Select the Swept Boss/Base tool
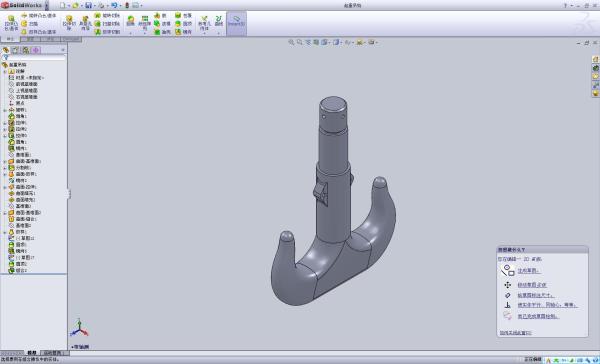This screenshot has width=600, height=364. (x=29, y=23)
